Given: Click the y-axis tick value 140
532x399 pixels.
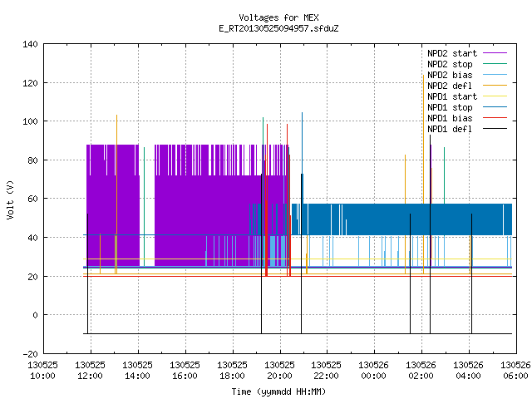Looking at the screenshot, I should 30,44.
